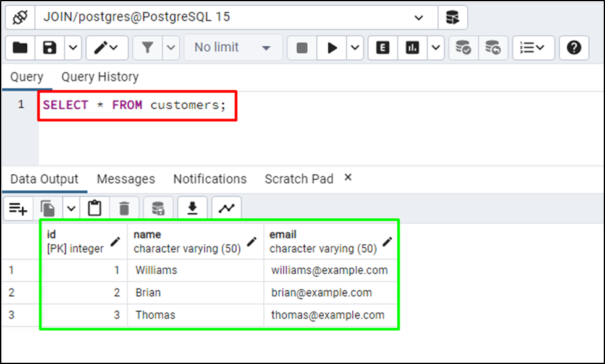Open pgAdmin help with question mark button
The height and width of the screenshot is (364, 605).
(573, 48)
